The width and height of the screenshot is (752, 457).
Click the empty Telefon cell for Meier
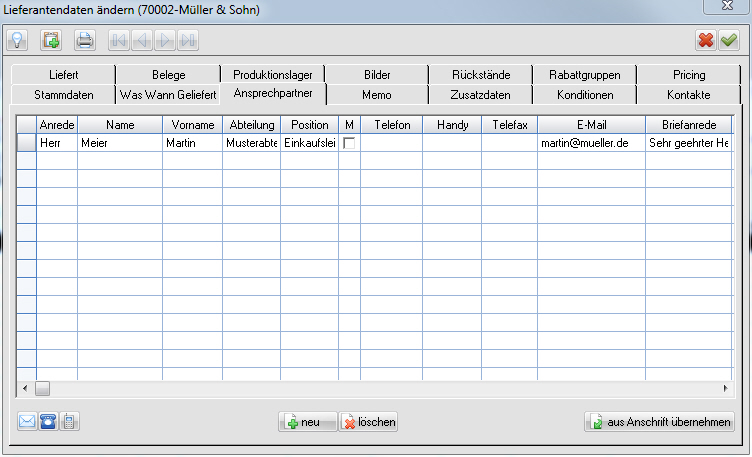pyautogui.click(x=392, y=143)
